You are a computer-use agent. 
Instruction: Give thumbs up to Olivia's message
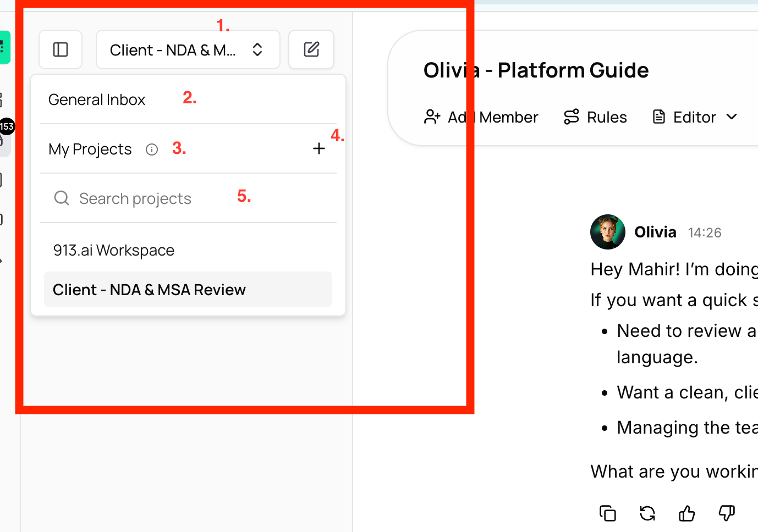[x=686, y=513]
